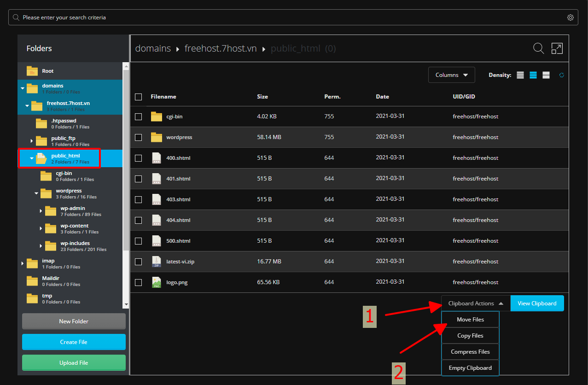The width and height of the screenshot is (588, 385).
Task: Open the Columns dropdown
Action: [x=452, y=75]
